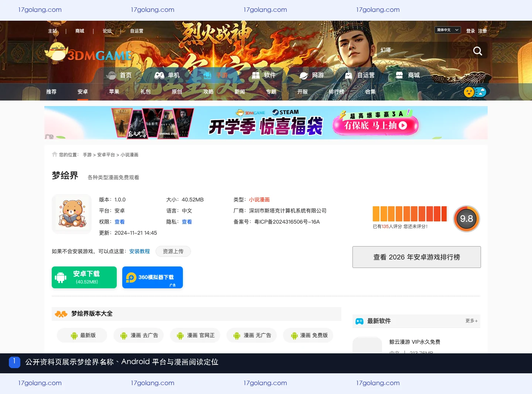Screen dimensions: 532x394
Task: Click the 梦绘界 page title
Action: 65,176
